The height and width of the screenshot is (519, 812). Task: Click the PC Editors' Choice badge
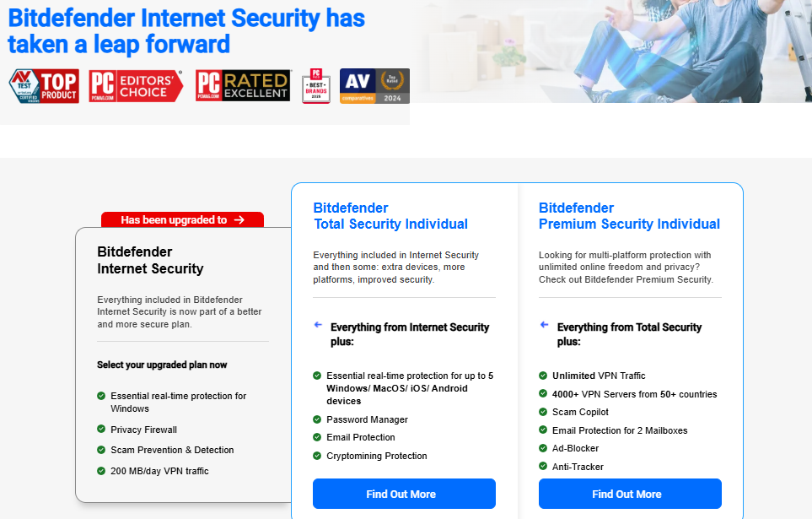click(136, 86)
